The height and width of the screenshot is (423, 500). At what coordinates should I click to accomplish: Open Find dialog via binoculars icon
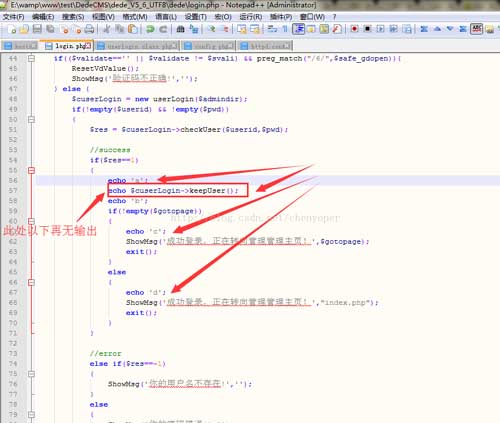pyautogui.click(x=180, y=29)
